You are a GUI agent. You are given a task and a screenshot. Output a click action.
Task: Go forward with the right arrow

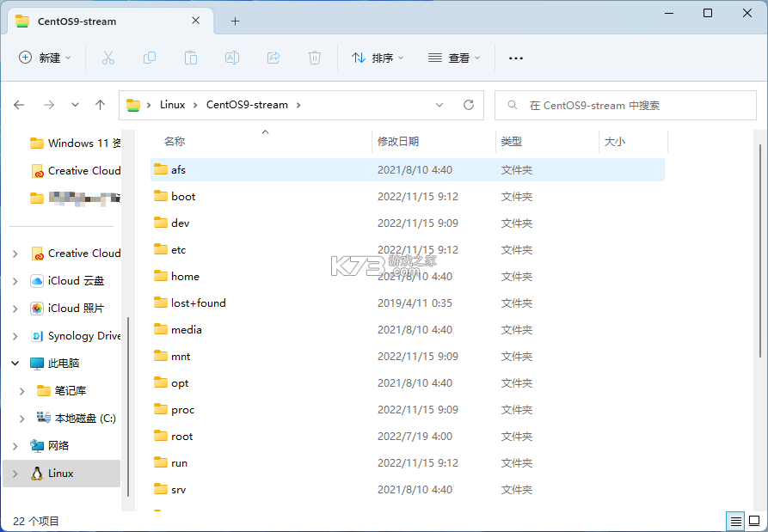tap(49, 105)
